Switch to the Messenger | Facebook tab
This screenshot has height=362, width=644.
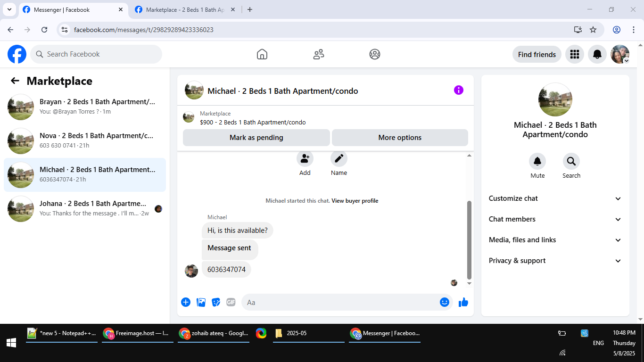tap(73, 10)
